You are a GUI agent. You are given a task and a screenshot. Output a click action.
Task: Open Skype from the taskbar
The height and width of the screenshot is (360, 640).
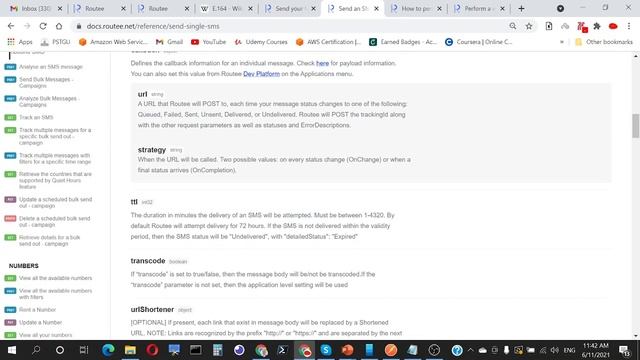click(326, 350)
